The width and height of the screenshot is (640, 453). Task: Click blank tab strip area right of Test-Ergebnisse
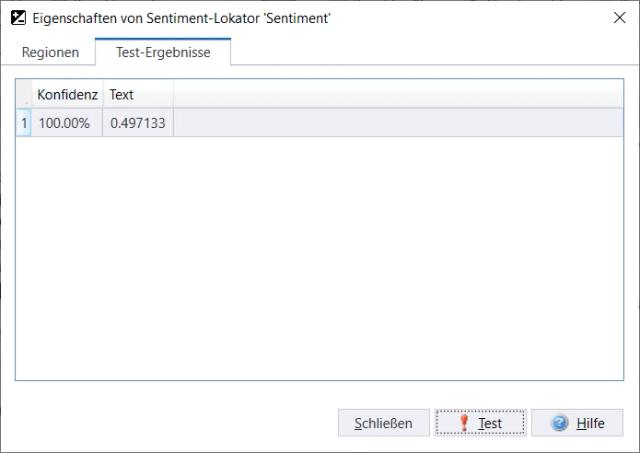(x=430, y=52)
